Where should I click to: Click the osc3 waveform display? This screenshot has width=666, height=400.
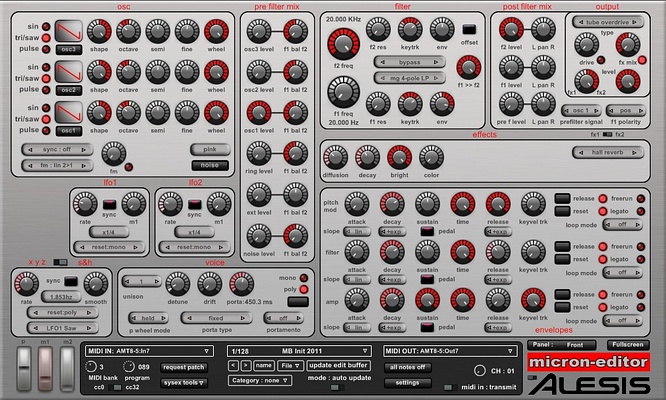[68, 31]
